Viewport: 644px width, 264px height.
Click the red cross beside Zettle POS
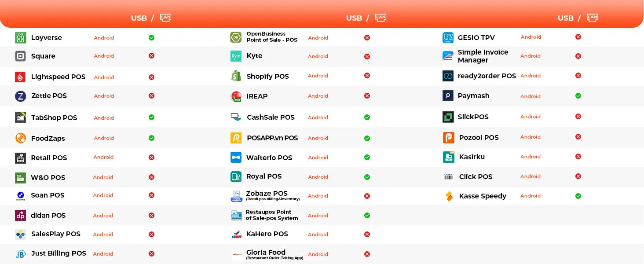point(151,96)
